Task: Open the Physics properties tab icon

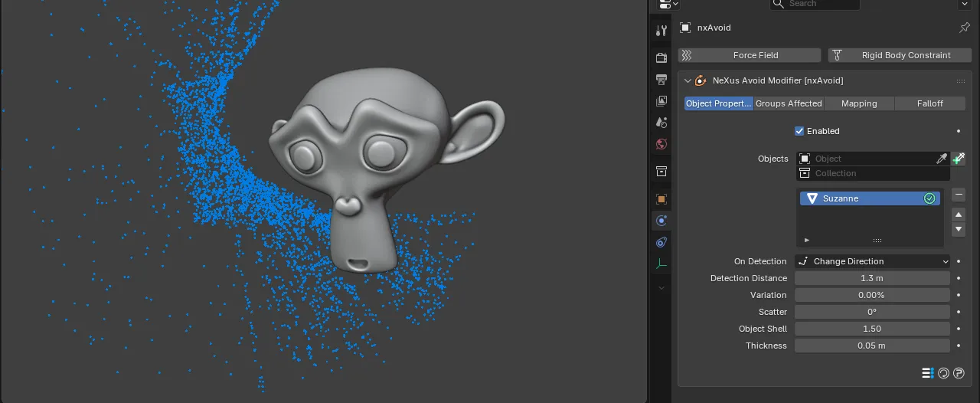Action: (x=661, y=221)
